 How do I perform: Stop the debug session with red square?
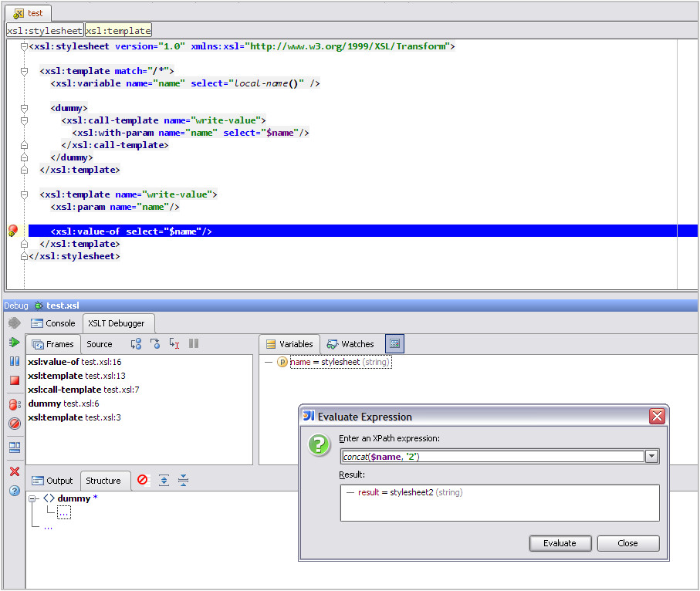pyautogui.click(x=14, y=380)
